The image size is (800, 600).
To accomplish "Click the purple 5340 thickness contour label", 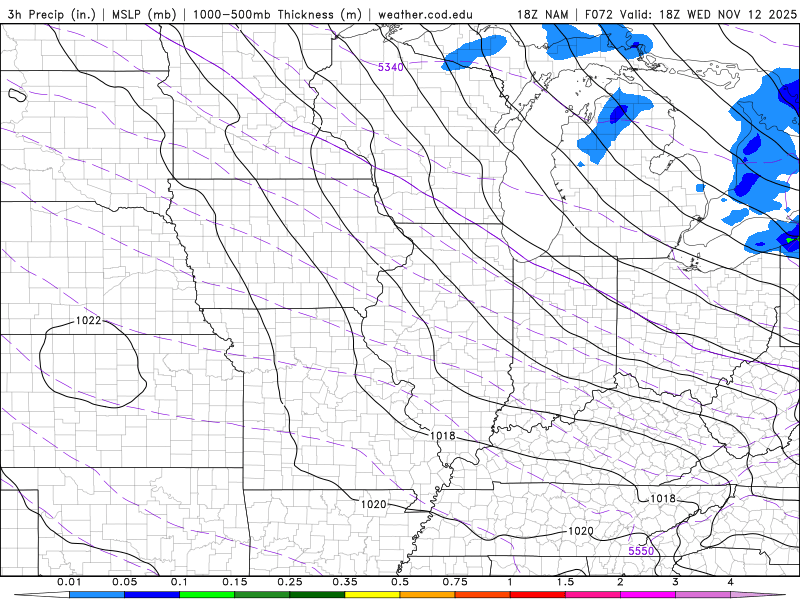I will pyautogui.click(x=391, y=67).
